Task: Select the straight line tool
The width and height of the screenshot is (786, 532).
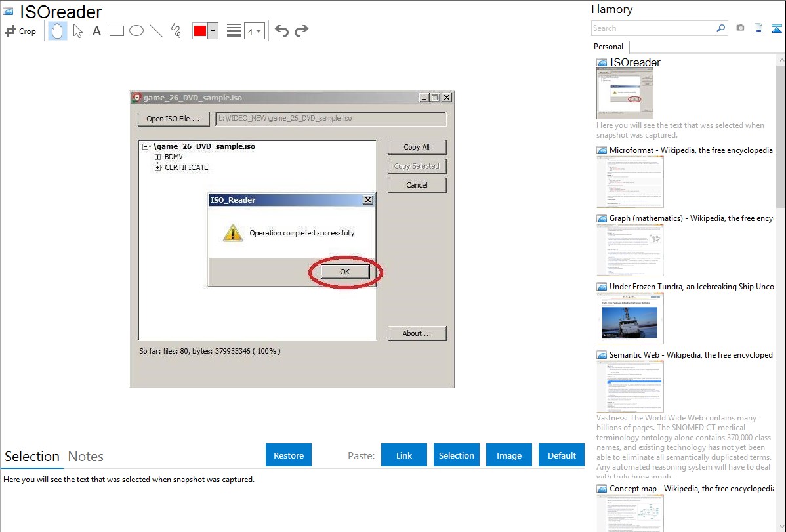Action: [156, 31]
